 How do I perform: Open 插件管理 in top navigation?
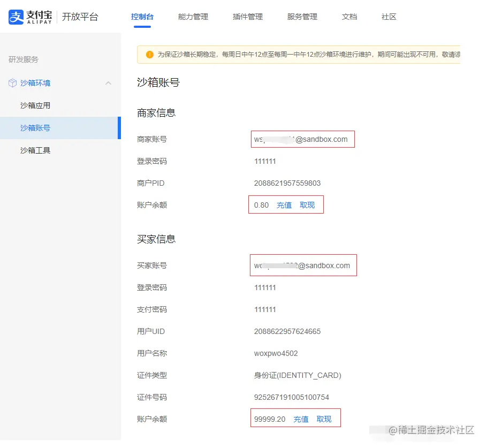coord(248,17)
